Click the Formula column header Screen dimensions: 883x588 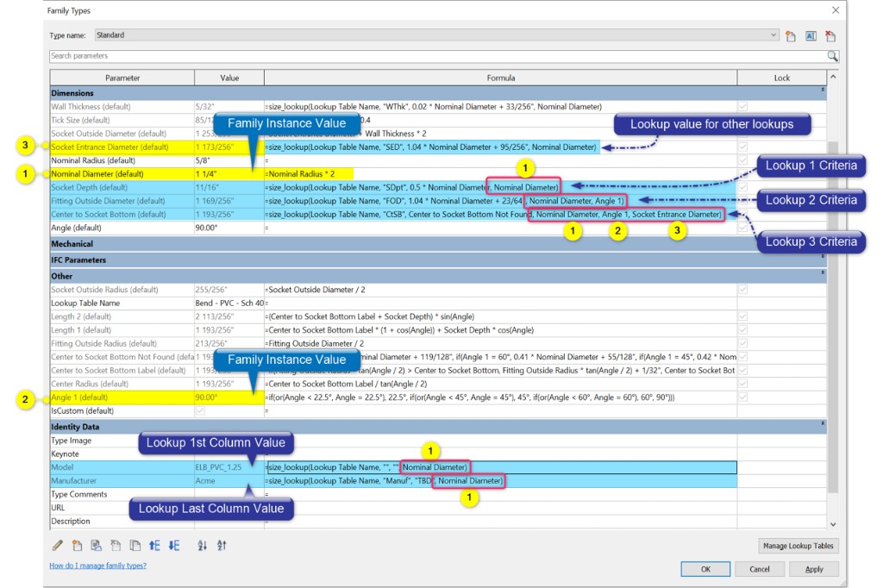coord(501,78)
